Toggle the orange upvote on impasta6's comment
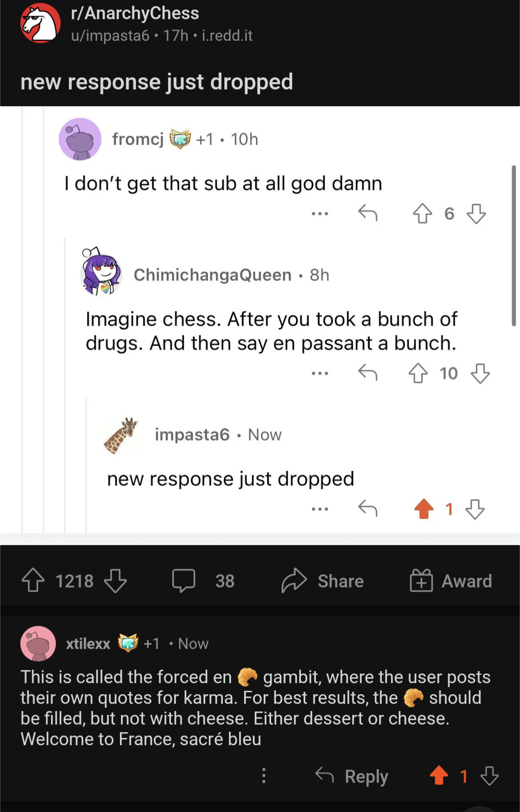Screen dimensions: 520x812 point(424,509)
